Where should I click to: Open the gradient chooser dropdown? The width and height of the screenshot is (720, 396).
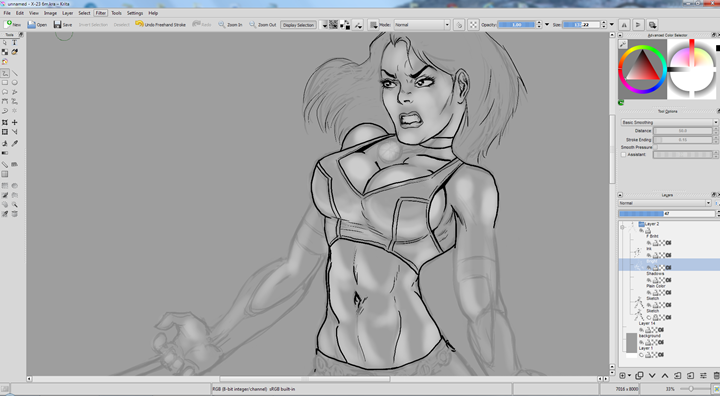(x=324, y=25)
